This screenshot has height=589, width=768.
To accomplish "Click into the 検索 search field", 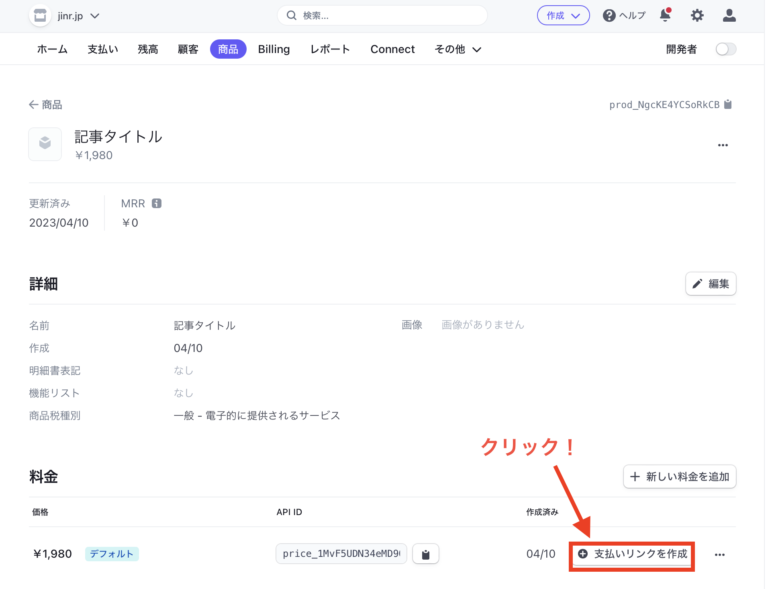I will 382,15.
